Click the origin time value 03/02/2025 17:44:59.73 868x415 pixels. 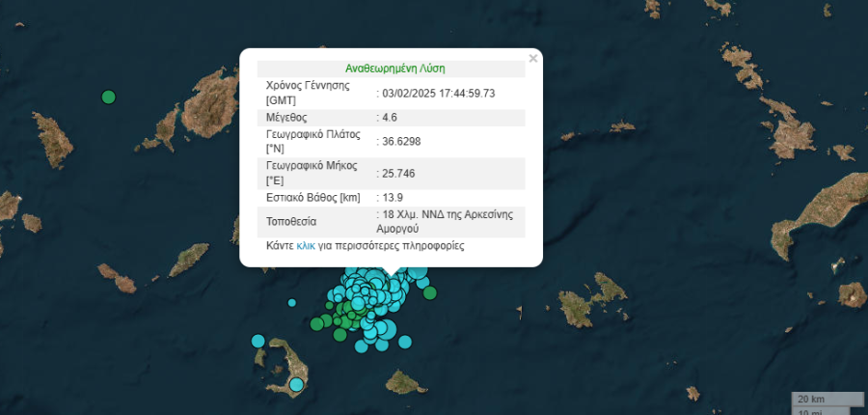tap(439, 93)
